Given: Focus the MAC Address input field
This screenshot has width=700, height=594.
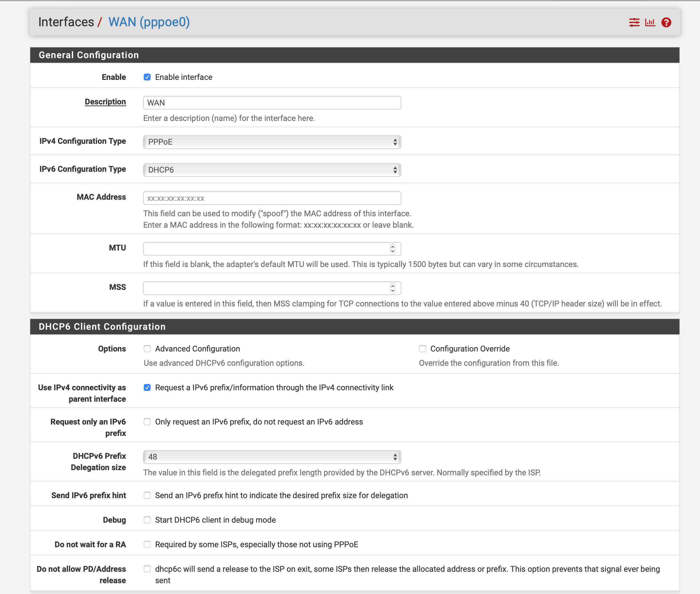Looking at the screenshot, I should (x=272, y=198).
